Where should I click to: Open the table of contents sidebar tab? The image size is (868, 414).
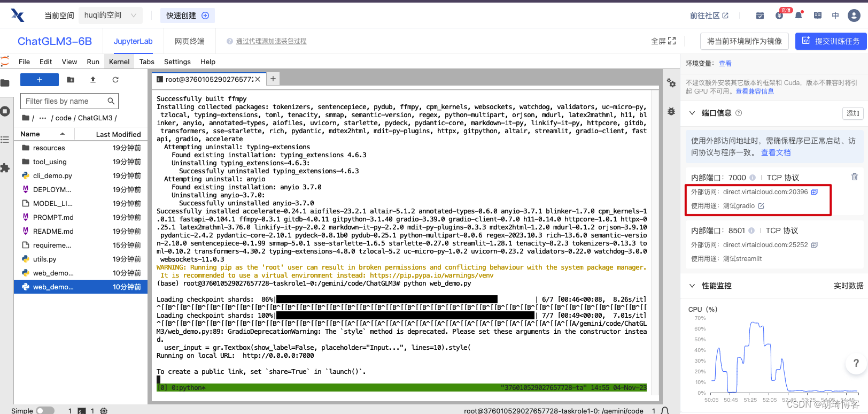(5, 140)
